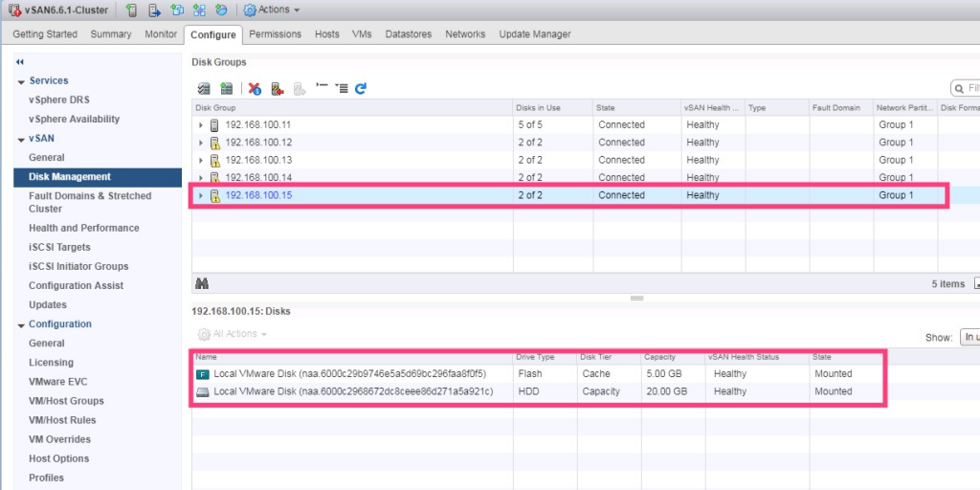This screenshot has height=490, width=980.
Task: Switch to Permissions tab
Action: (275, 34)
